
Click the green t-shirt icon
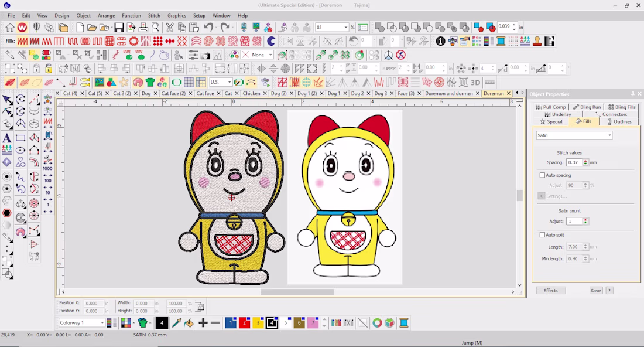(x=150, y=82)
